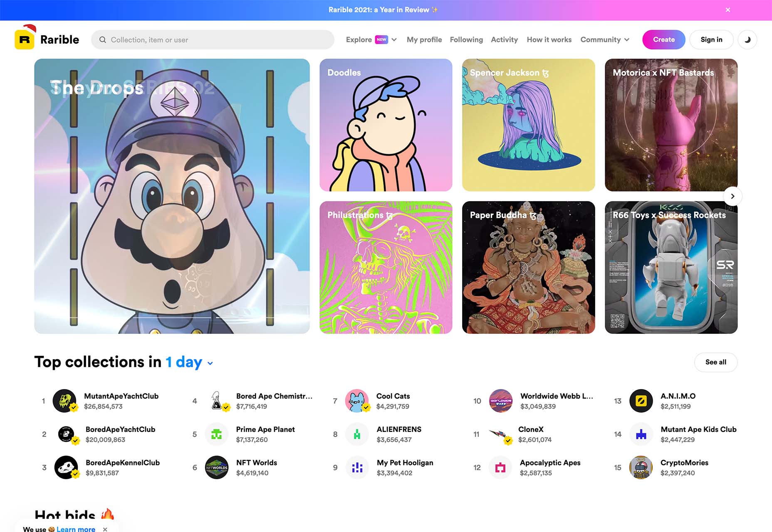Click the MutantApeYachtClub collection avatar
Screen dimensions: 772x532
64,401
